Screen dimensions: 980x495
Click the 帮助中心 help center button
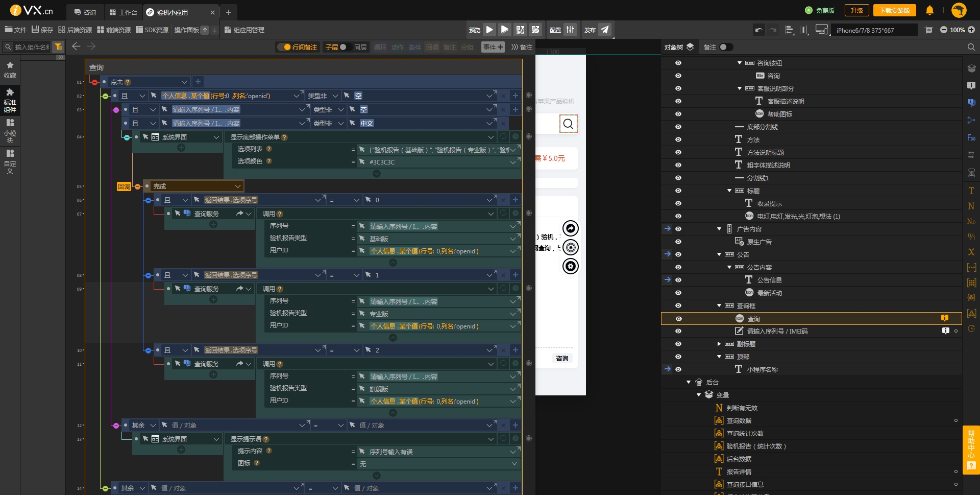tap(971, 450)
